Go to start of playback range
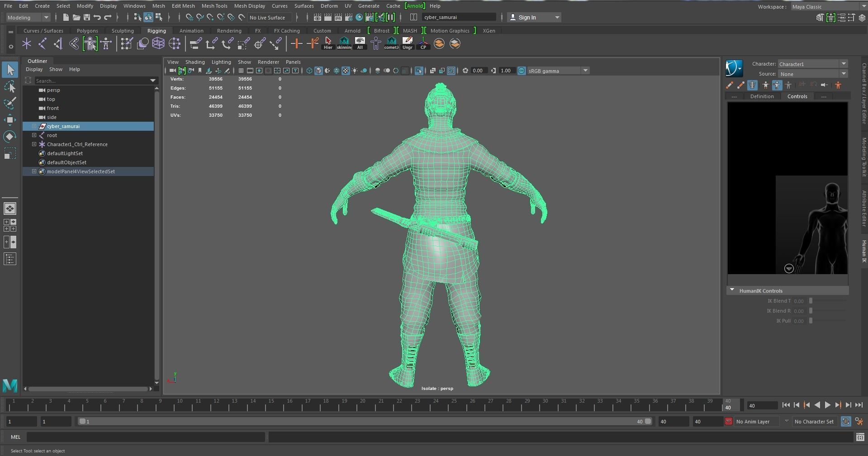868x456 pixels. pyautogui.click(x=786, y=405)
